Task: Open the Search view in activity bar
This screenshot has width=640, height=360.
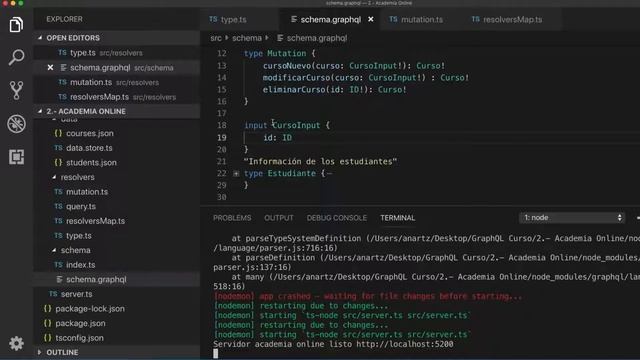Action: coord(16,57)
